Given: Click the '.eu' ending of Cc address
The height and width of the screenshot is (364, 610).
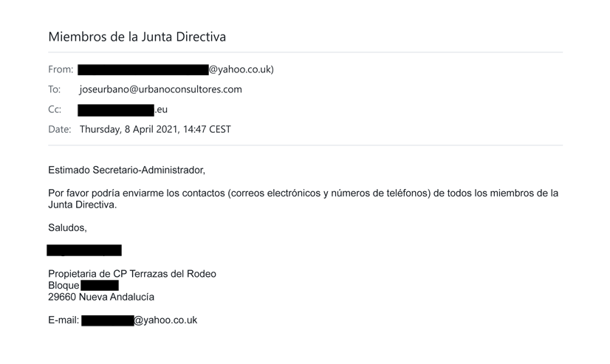Looking at the screenshot, I should pyautogui.click(x=161, y=110).
